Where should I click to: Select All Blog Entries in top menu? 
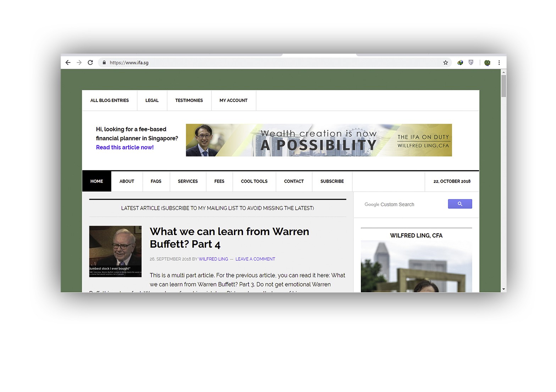tap(109, 100)
